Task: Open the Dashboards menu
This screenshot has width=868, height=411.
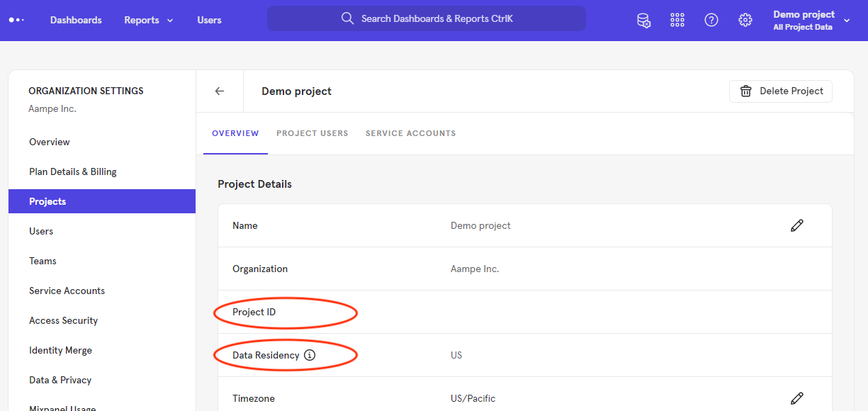Action: [76, 20]
